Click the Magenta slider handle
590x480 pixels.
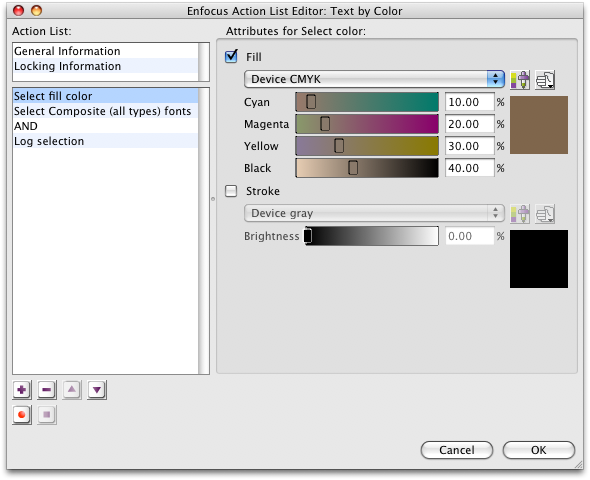tap(325, 124)
